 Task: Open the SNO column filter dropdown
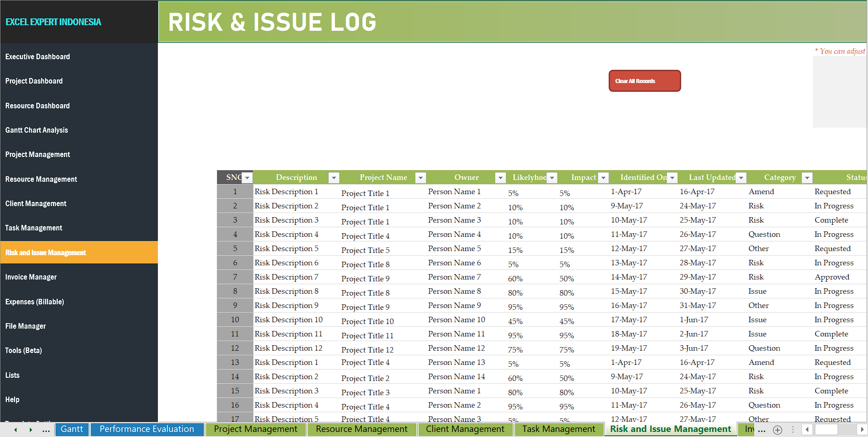[x=247, y=178]
